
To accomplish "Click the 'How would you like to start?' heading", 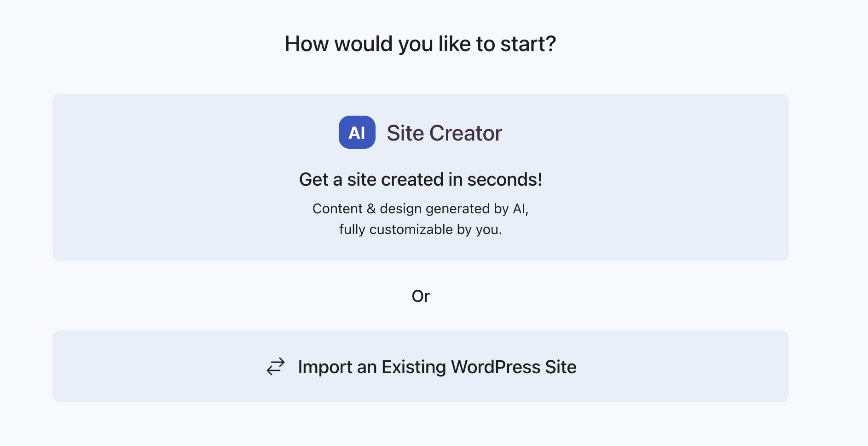I will coord(421,44).
